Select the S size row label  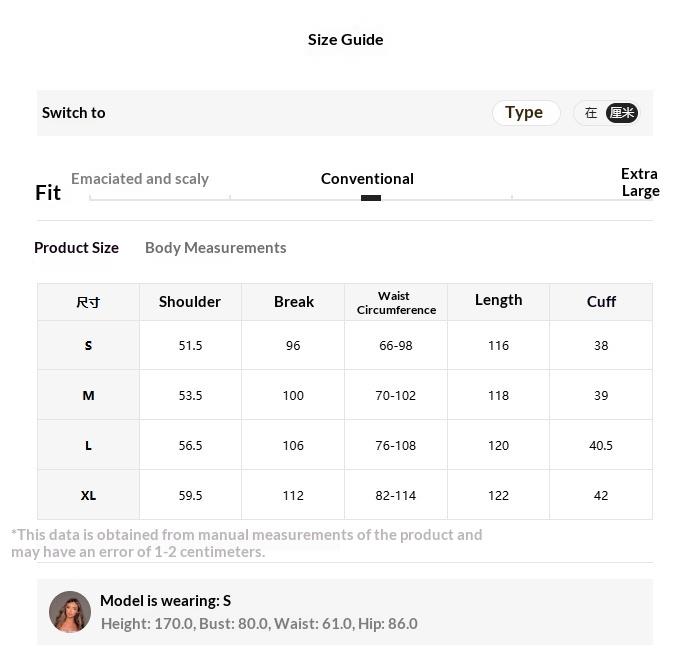point(88,345)
